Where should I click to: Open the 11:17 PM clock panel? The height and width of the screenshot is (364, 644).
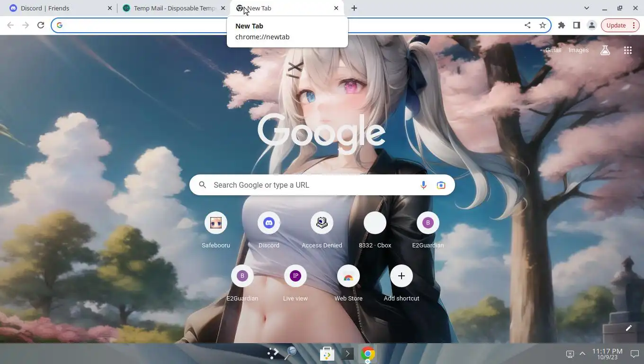tap(607, 354)
